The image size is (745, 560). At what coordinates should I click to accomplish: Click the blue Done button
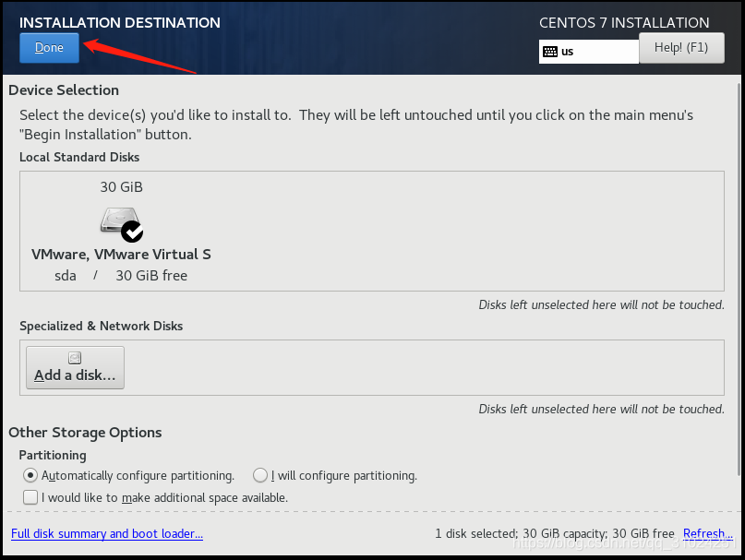pyautogui.click(x=49, y=48)
